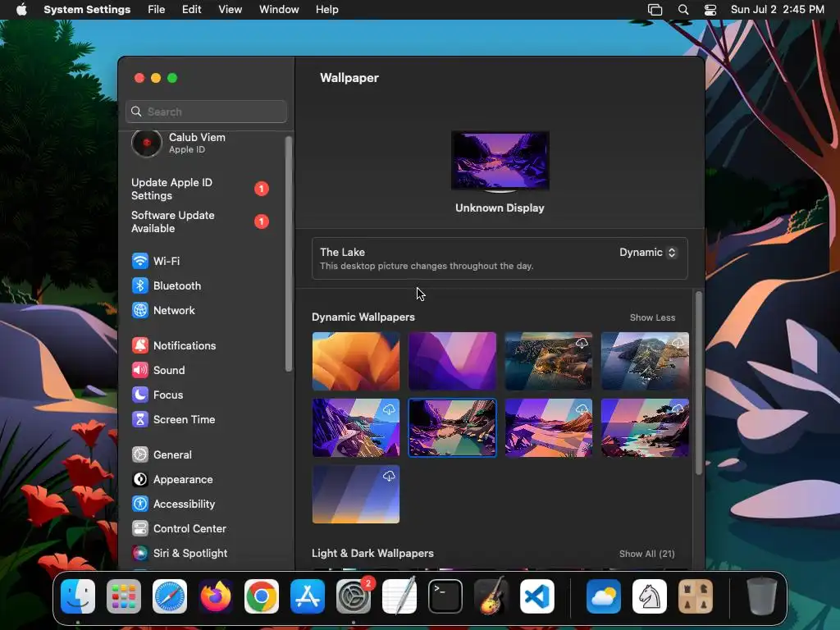Viewport: 840px width, 630px height.
Task: Open the System Settings app menu
Action: pos(87,10)
